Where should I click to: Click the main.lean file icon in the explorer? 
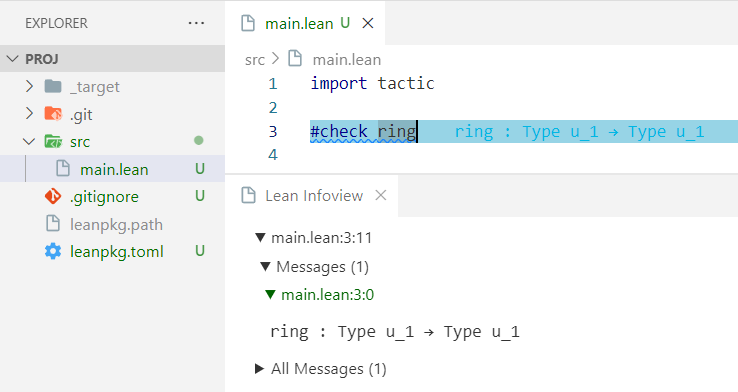pyautogui.click(x=63, y=168)
